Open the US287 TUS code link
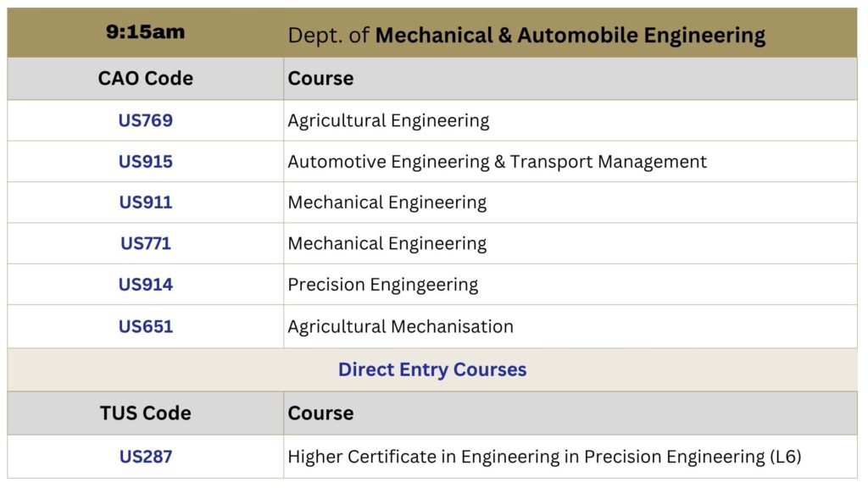The width and height of the screenshot is (868, 488). coord(146,457)
